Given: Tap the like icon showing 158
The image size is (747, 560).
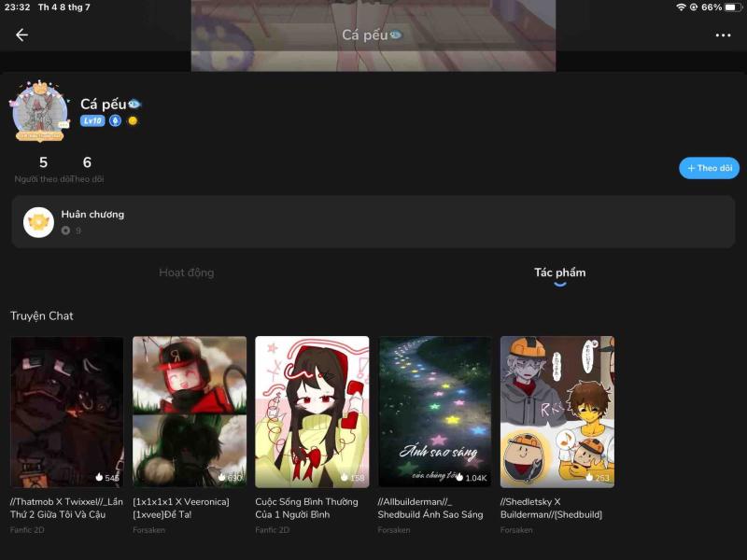Looking at the screenshot, I should pos(344,477).
